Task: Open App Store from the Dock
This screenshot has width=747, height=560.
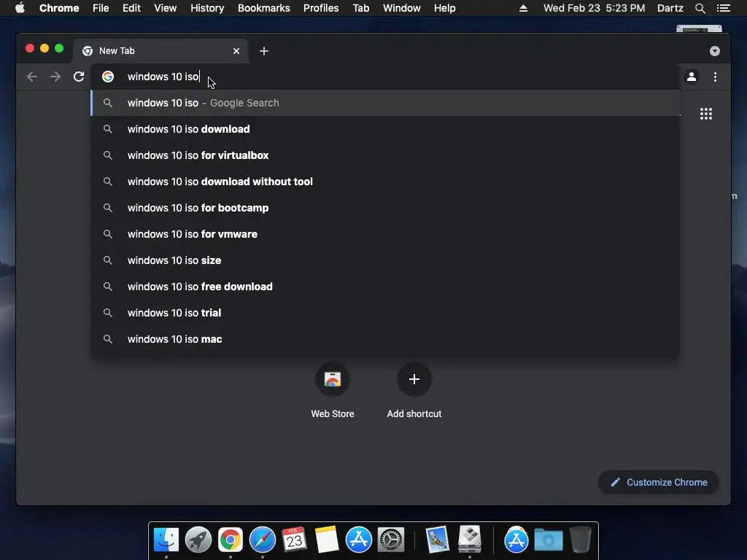Action: (359, 540)
